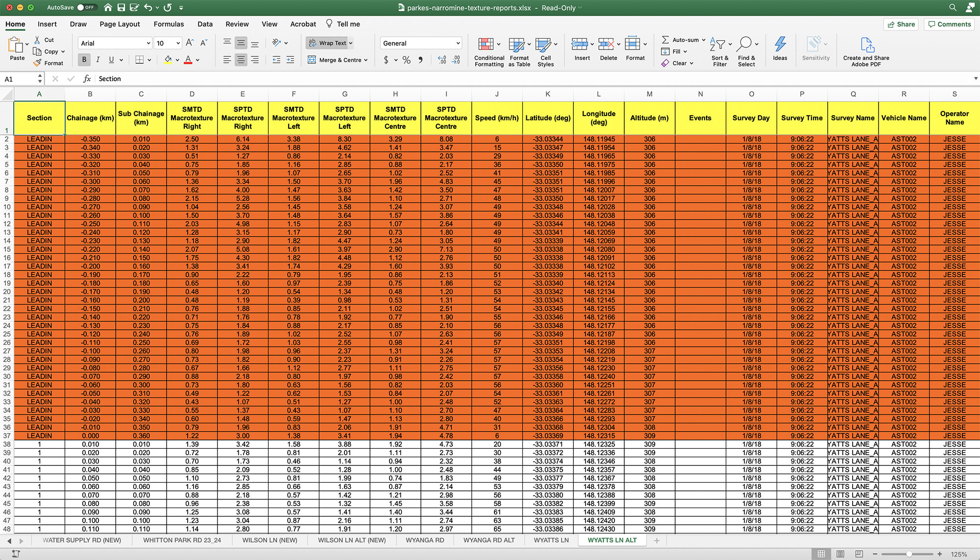Click the Undo arrow in title bar
Image resolution: width=980 pixels, height=560 pixels.
(x=148, y=7)
